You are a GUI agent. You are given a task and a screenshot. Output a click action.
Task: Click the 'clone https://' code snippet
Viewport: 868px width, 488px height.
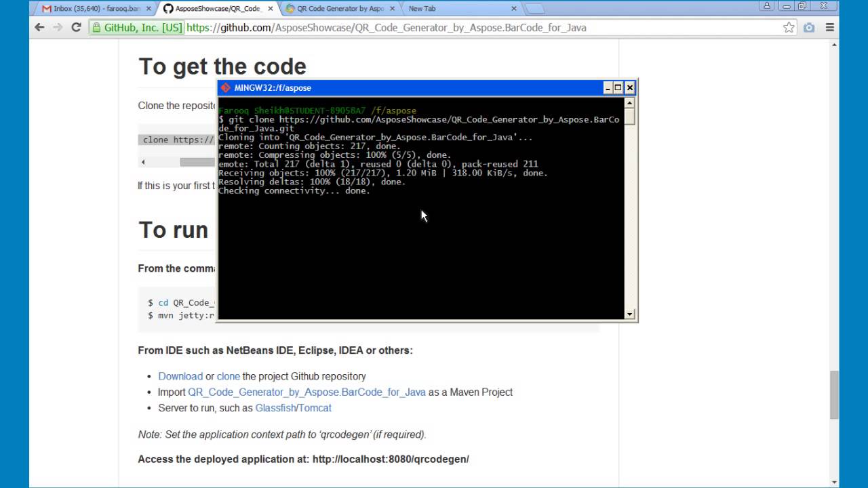[178, 140]
